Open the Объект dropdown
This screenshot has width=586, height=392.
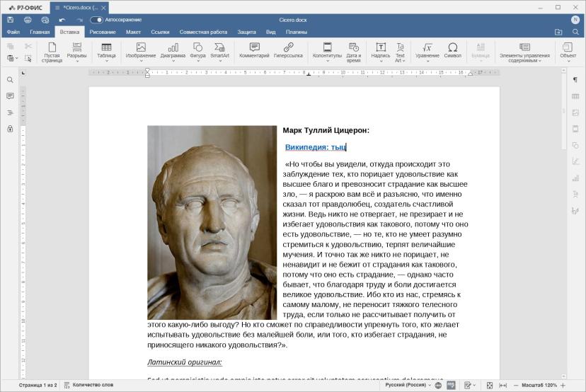pyautogui.click(x=568, y=52)
